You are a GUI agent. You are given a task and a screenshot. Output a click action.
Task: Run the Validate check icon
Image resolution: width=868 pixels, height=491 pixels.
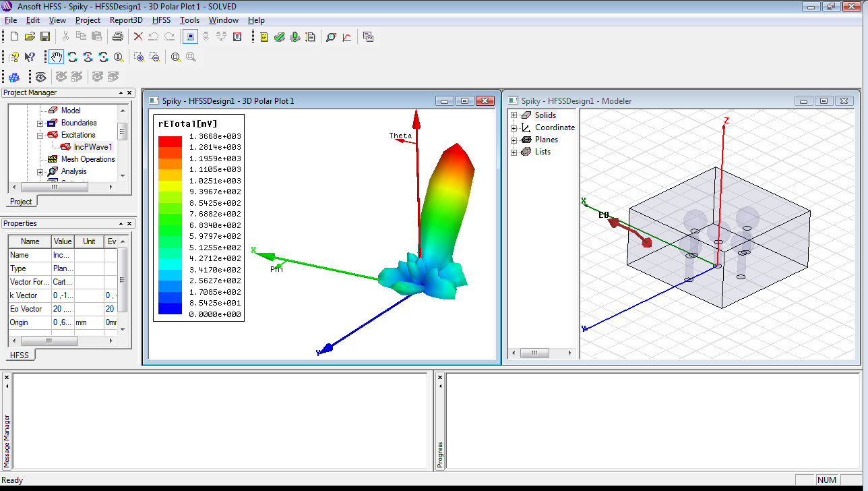(x=279, y=37)
